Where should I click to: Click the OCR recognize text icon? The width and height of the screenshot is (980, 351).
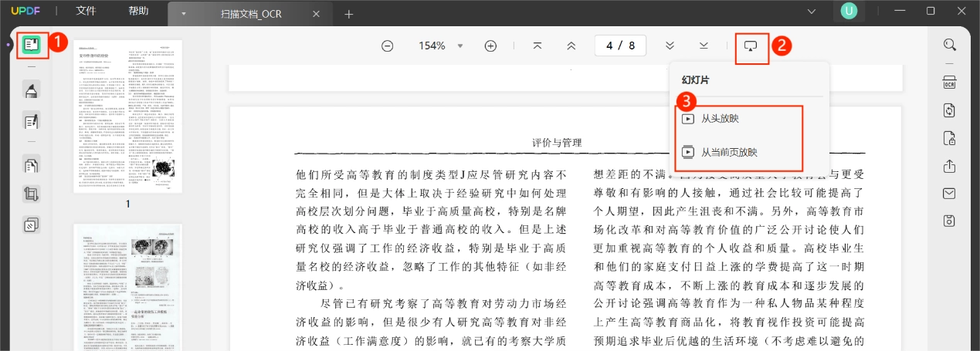coord(950,83)
